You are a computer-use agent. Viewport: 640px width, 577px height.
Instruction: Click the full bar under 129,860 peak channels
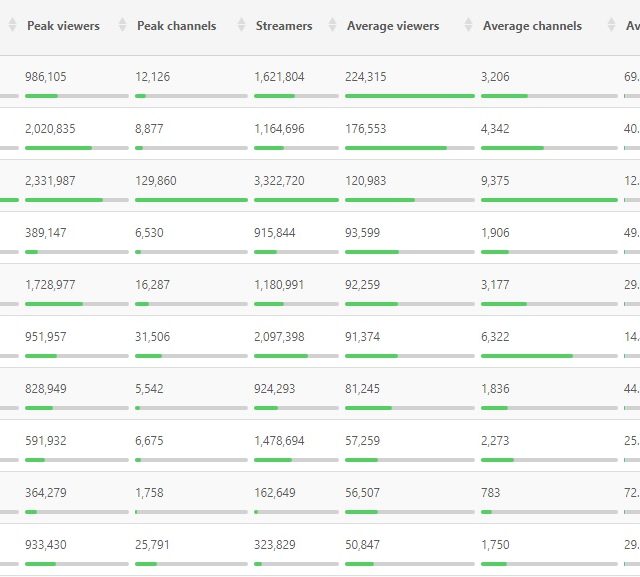click(x=190, y=200)
